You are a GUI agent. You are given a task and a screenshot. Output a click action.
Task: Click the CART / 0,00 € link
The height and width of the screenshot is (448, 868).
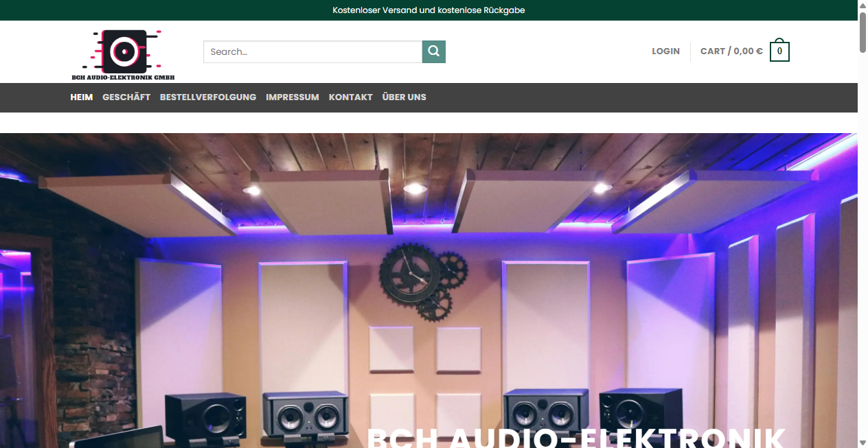[x=731, y=51]
